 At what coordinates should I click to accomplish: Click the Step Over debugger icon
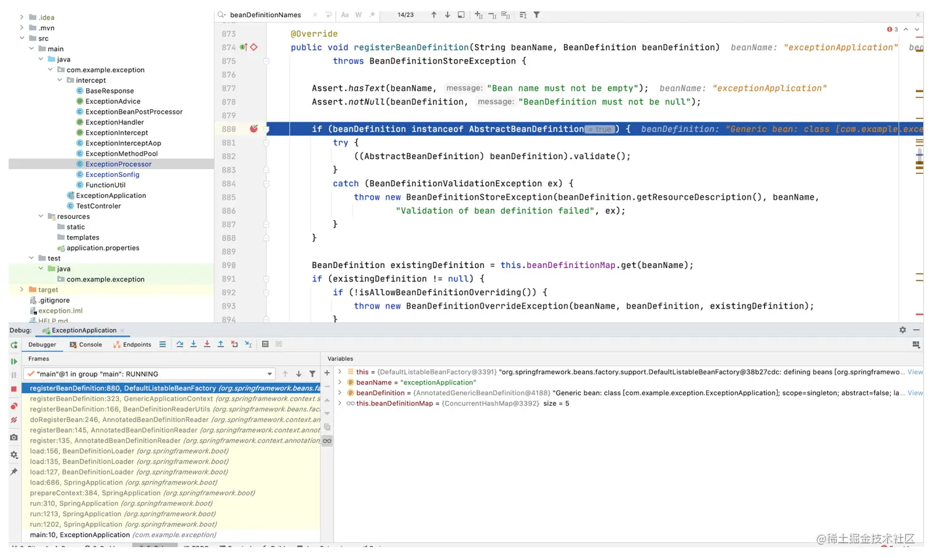click(x=180, y=344)
